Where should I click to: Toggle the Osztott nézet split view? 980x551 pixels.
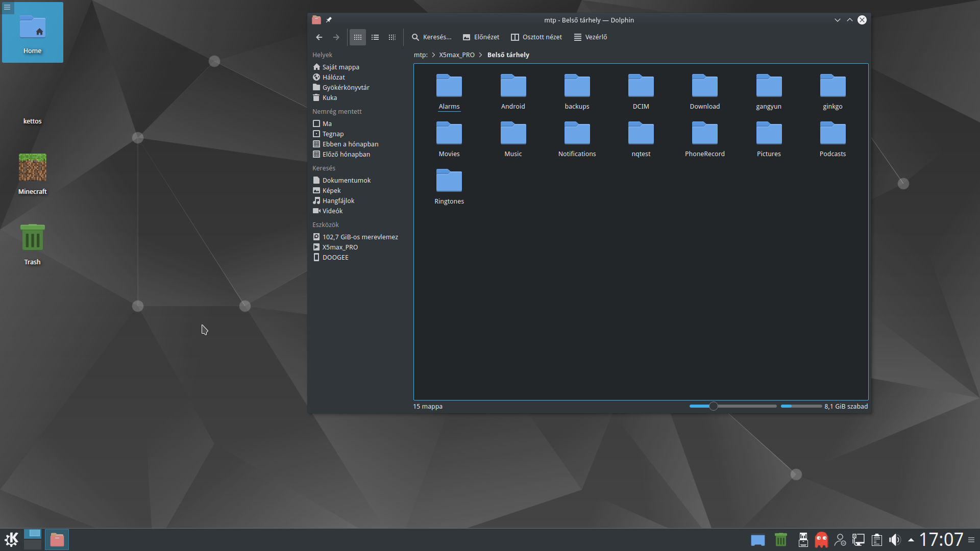[x=536, y=37]
